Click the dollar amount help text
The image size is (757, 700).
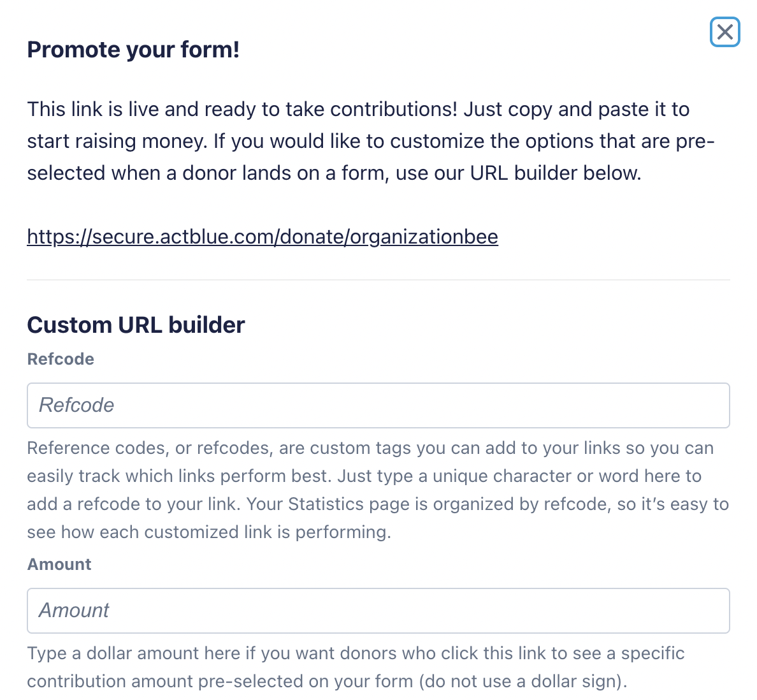pos(356,667)
